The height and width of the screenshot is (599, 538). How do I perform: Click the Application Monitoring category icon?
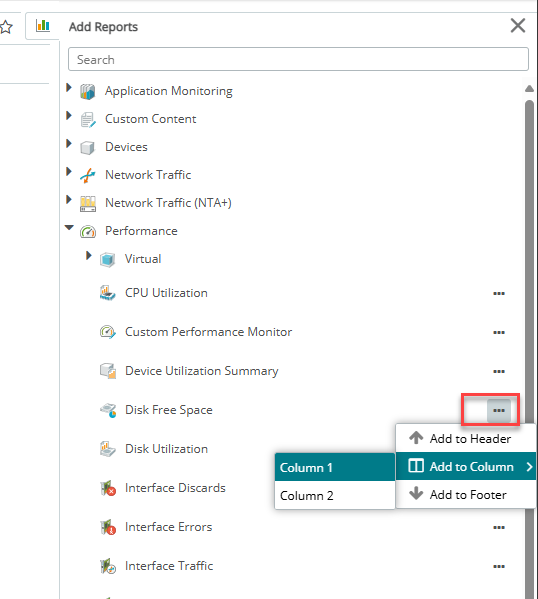coord(88,92)
